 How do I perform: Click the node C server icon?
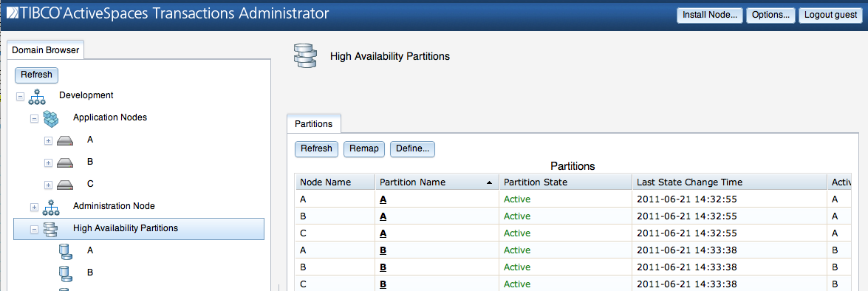(65, 185)
